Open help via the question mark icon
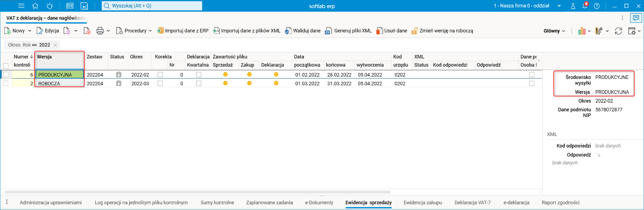This screenshot has width=644, height=210. [597, 6]
